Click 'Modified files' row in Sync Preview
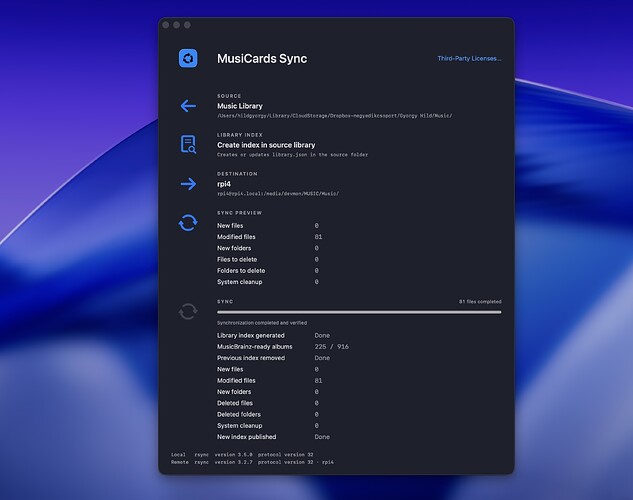Image resolution: width=633 pixels, height=500 pixels. [x=270, y=237]
